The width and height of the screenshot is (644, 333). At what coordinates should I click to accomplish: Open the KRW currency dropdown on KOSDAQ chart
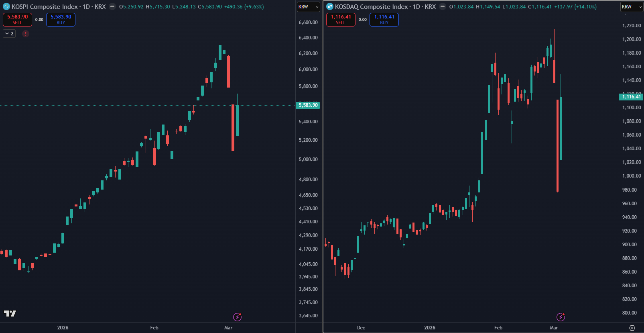(632, 7)
